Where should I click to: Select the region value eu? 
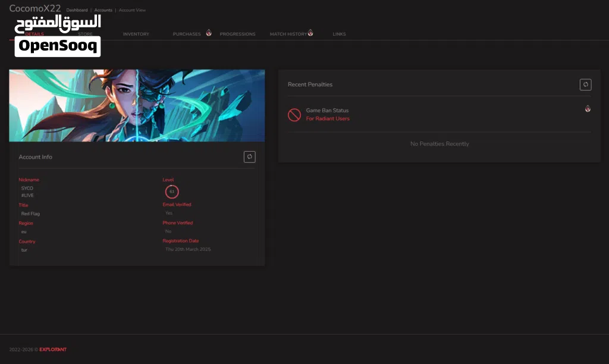point(24,232)
